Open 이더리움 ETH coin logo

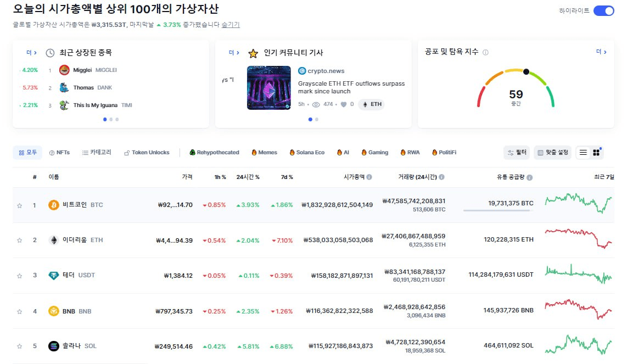tap(54, 240)
